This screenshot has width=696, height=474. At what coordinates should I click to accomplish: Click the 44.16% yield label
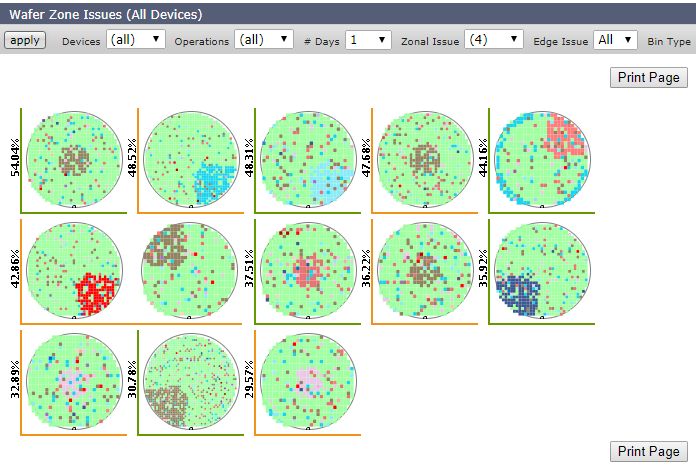[483, 158]
